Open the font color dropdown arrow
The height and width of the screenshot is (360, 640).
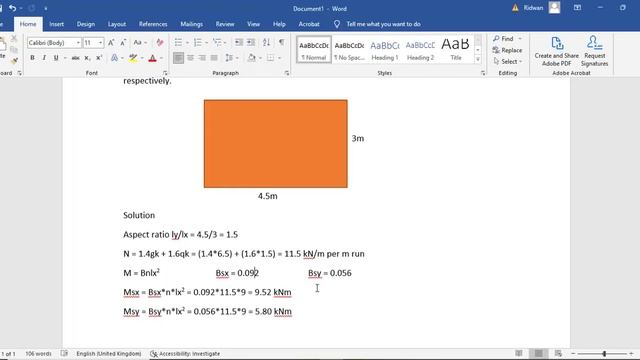pos(161,58)
